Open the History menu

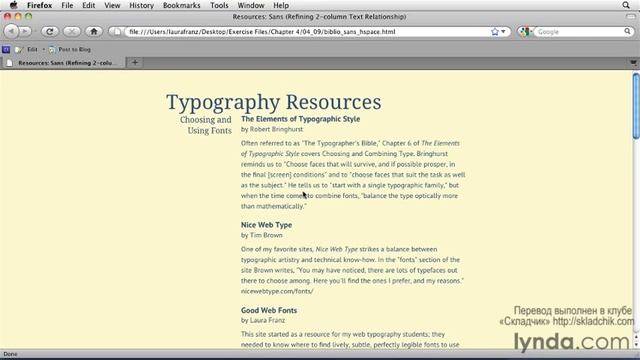(x=141, y=5)
